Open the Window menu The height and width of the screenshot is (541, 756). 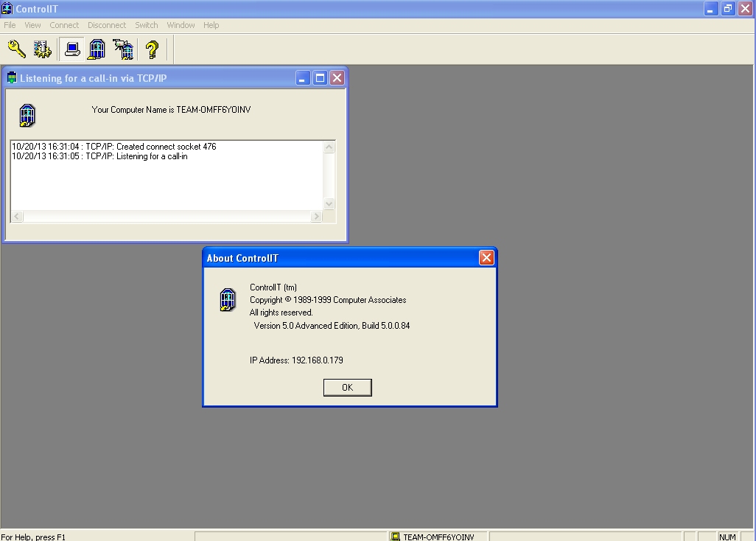tap(181, 25)
